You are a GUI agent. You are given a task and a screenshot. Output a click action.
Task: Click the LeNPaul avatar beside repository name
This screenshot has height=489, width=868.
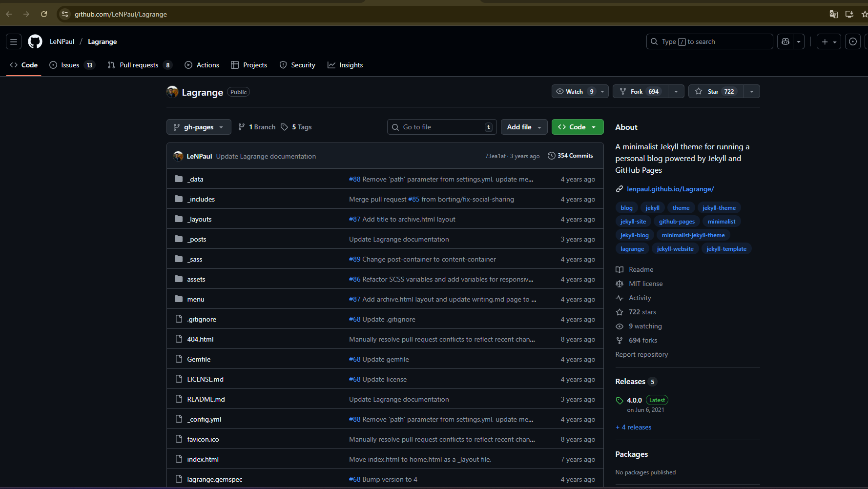(x=172, y=92)
